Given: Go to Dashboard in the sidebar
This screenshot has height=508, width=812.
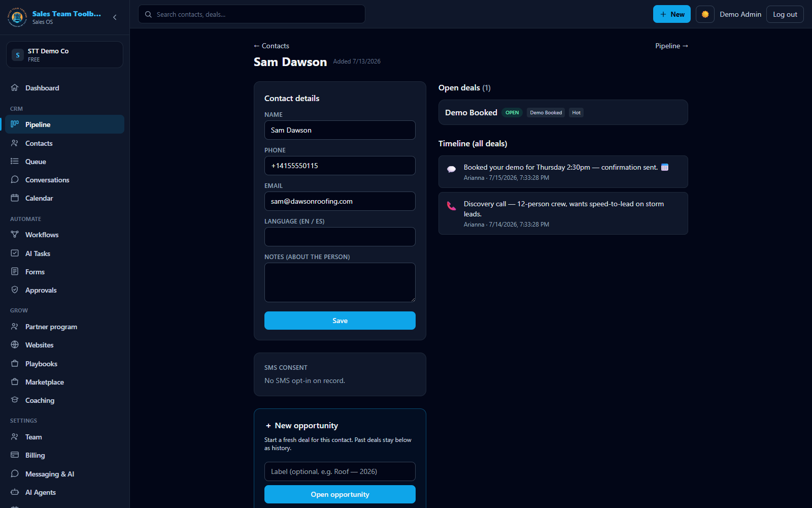Looking at the screenshot, I should point(64,88).
